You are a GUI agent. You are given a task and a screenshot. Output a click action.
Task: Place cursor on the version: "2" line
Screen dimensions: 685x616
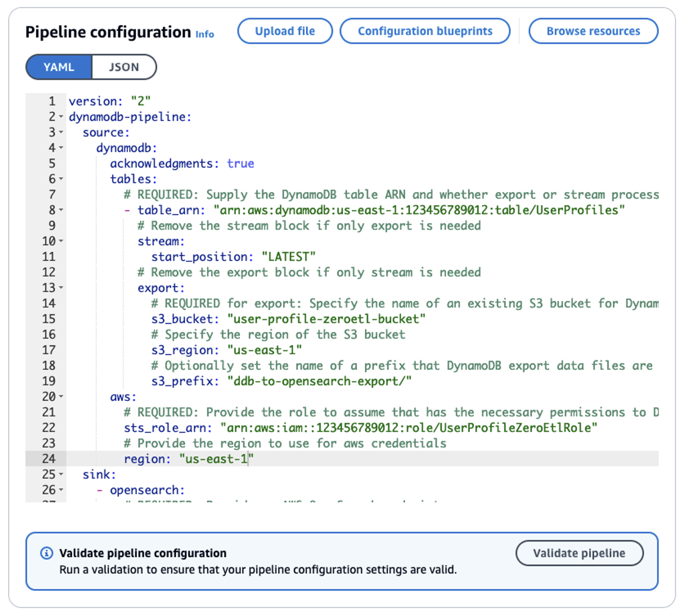click(110, 101)
